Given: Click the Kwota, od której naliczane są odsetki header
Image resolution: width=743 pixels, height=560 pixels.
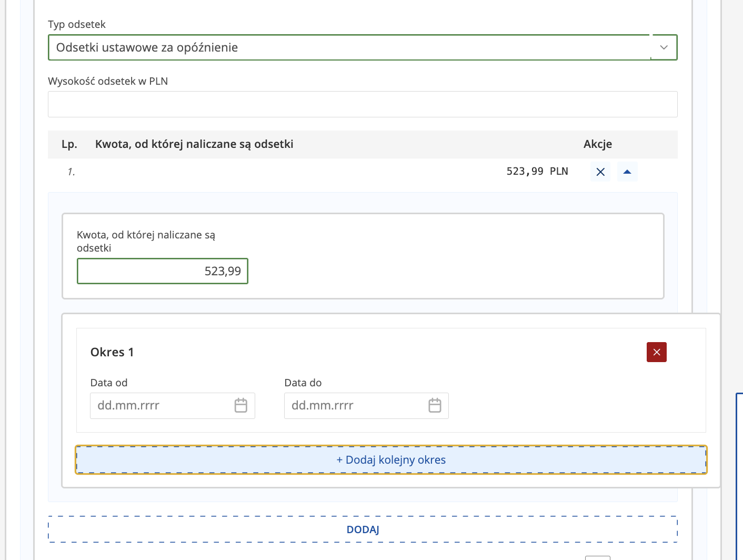Looking at the screenshot, I should 194,144.
